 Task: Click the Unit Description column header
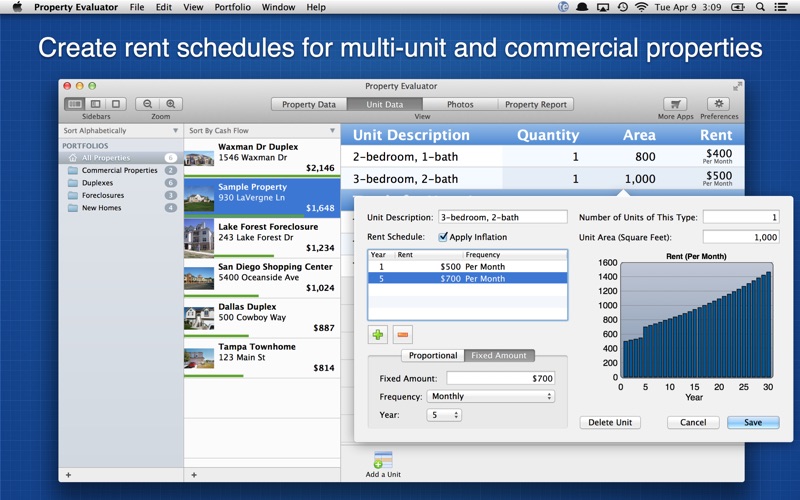(x=411, y=135)
